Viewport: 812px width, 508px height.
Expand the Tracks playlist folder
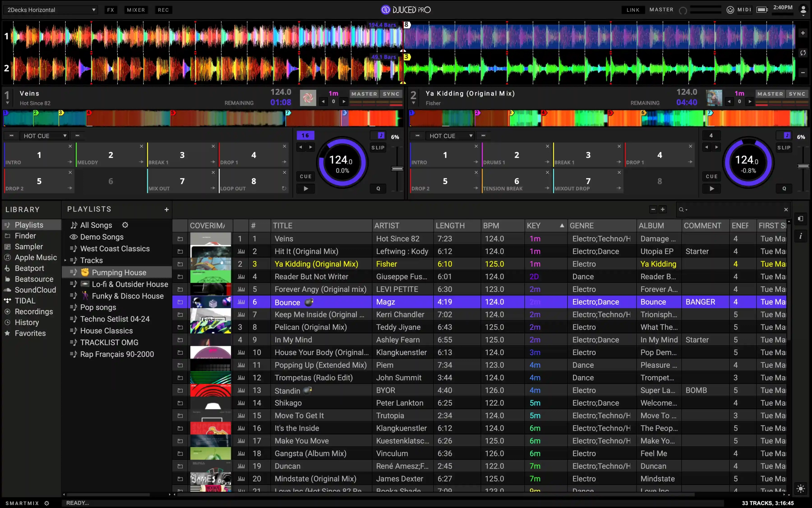(65, 261)
